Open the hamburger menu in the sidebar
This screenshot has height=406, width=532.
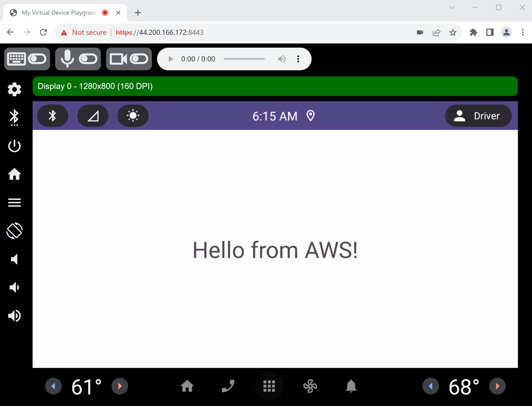(x=14, y=202)
